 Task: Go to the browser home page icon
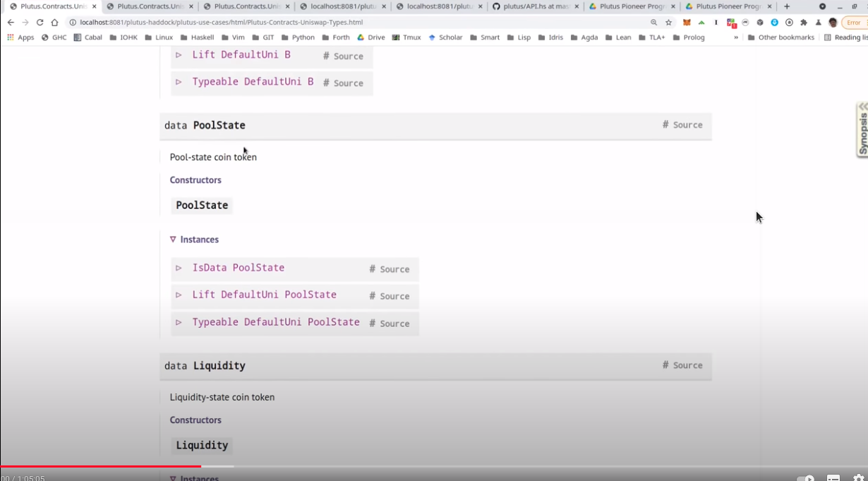point(55,23)
